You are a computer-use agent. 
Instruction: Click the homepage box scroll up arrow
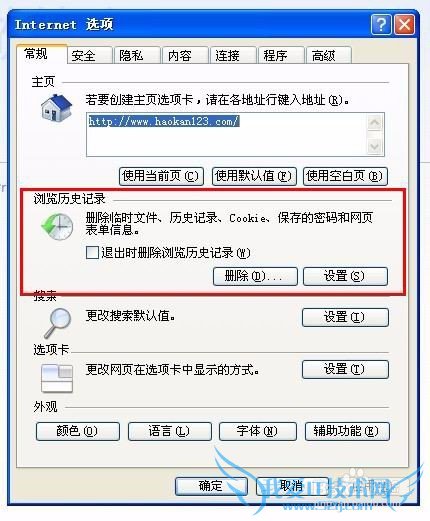click(x=374, y=123)
